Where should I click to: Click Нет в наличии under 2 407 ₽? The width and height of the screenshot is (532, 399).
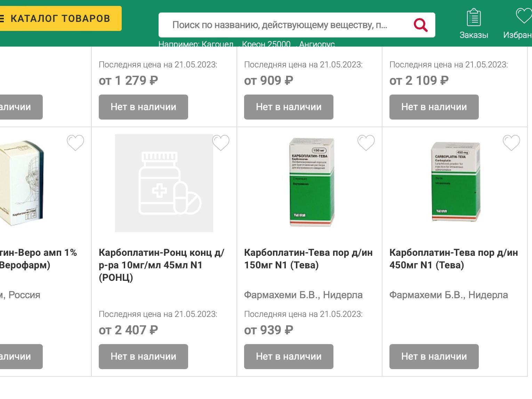(143, 357)
